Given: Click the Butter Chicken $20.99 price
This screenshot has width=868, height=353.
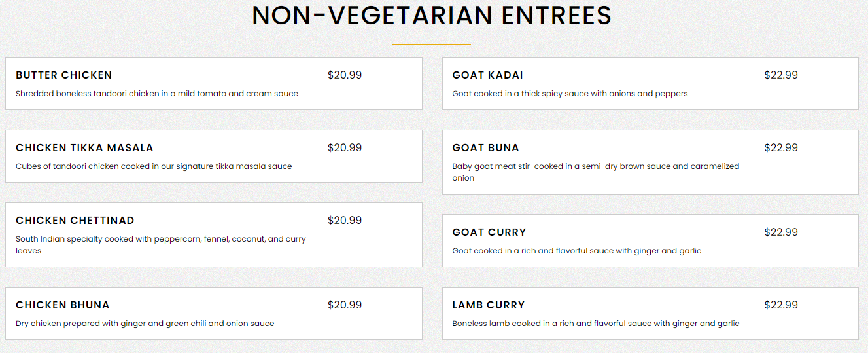Looking at the screenshot, I should 345,75.
